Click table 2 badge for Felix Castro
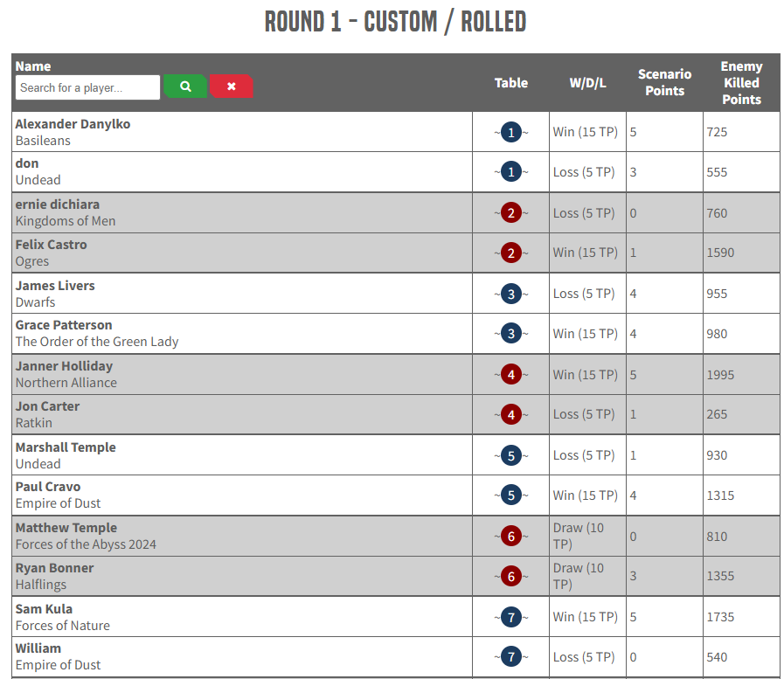 click(511, 253)
